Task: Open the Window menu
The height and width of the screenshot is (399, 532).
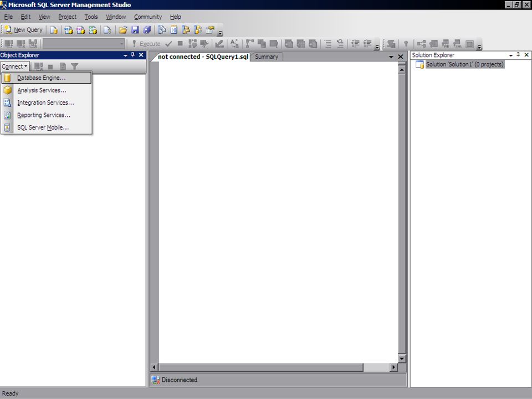Action: [x=116, y=17]
